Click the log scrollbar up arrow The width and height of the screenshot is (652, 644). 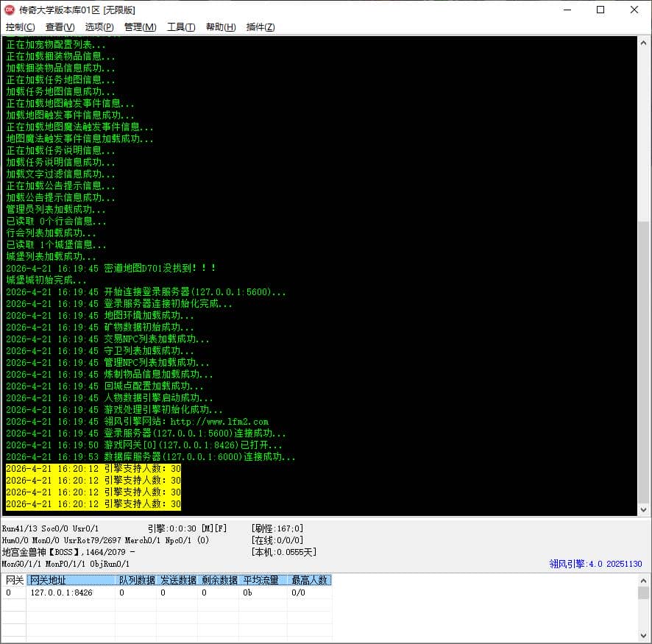643,43
